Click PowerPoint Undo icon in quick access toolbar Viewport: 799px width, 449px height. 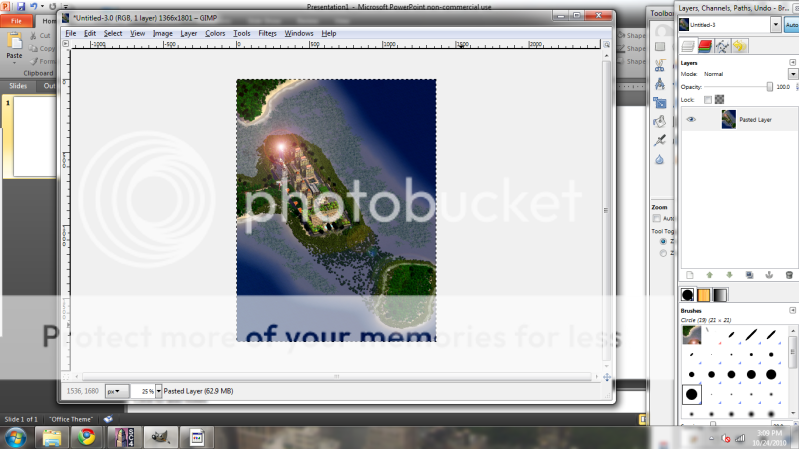34,7
